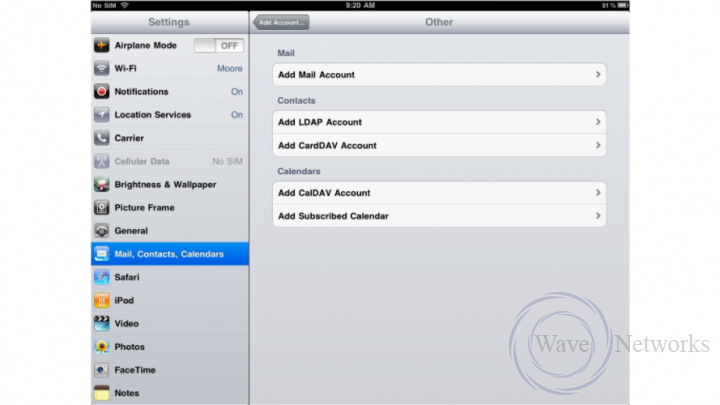Open chevron on Add CardDAV Account row
This screenshot has width=720, height=405.
[x=598, y=145]
